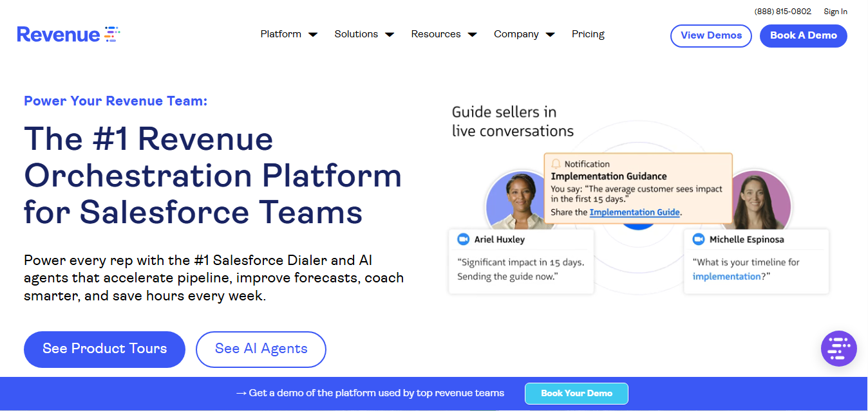Click the View Demos button
The image size is (868, 411).
pyautogui.click(x=711, y=36)
